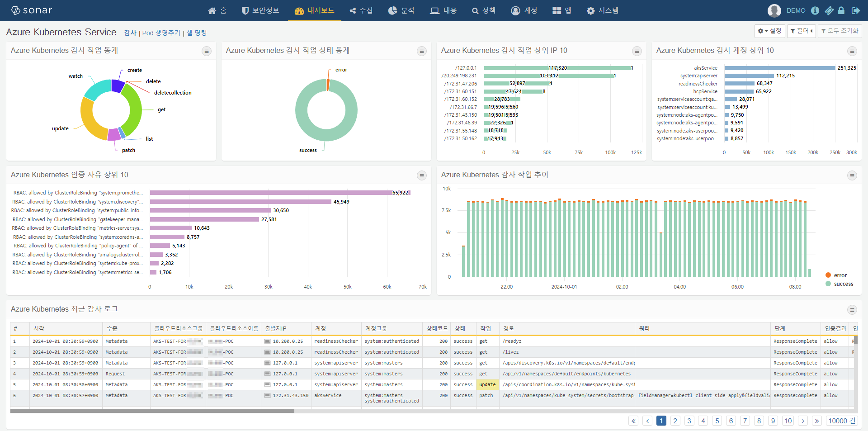Open the 계정 menu

[524, 10]
